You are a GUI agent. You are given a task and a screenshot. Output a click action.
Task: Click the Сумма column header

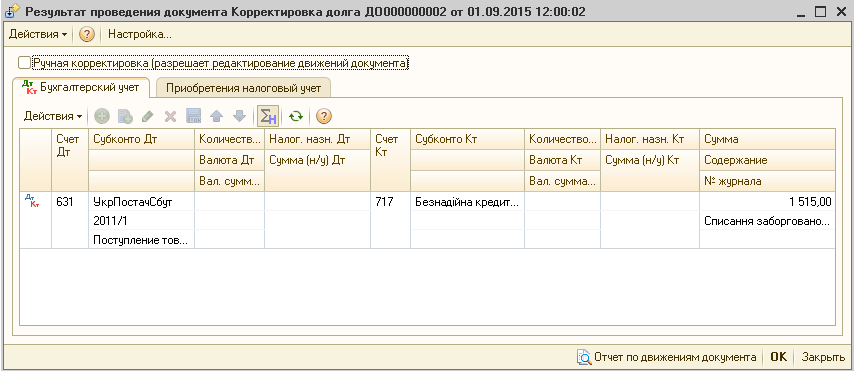coord(767,139)
